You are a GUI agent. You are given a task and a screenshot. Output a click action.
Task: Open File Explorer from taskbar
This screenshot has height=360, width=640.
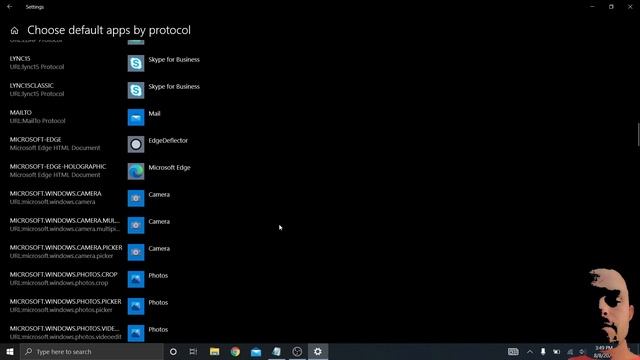pyautogui.click(x=214, y=351)
